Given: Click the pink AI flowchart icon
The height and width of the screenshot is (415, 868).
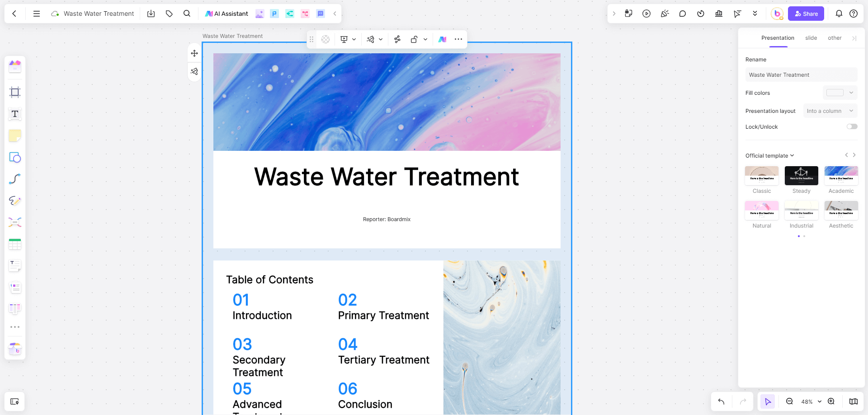Looking at the screenshot, I should pyautogui.click(x=305, y=14).
